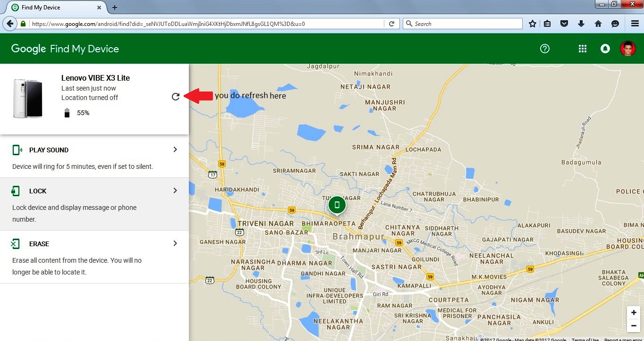Open the Firefox hamburger menu
The image size is (644, 341).
click(x=635, y=24)
